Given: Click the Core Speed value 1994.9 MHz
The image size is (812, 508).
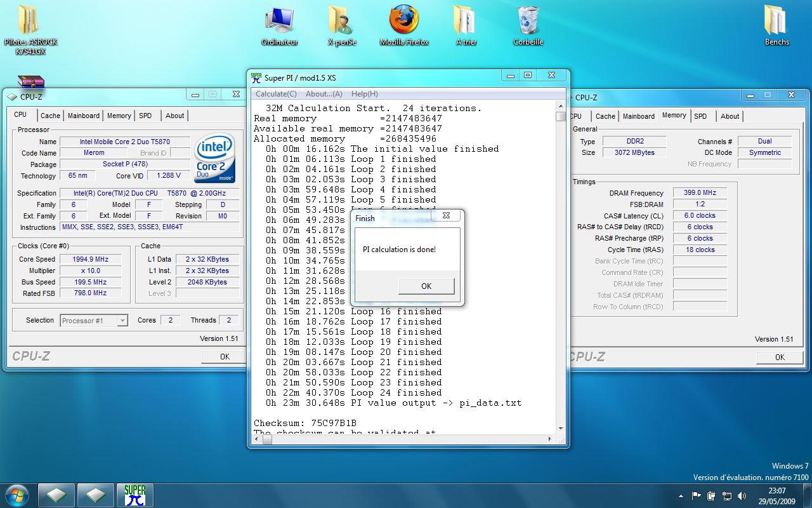Looking at the screenshot, I should click(91, 259).
